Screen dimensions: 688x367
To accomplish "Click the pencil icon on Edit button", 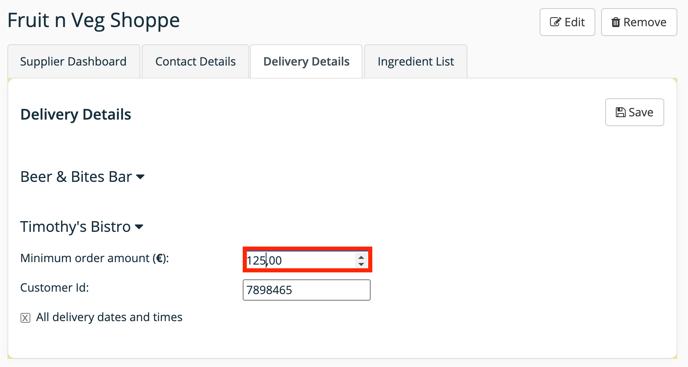I will pyautogui.click(x=555, y=22).
